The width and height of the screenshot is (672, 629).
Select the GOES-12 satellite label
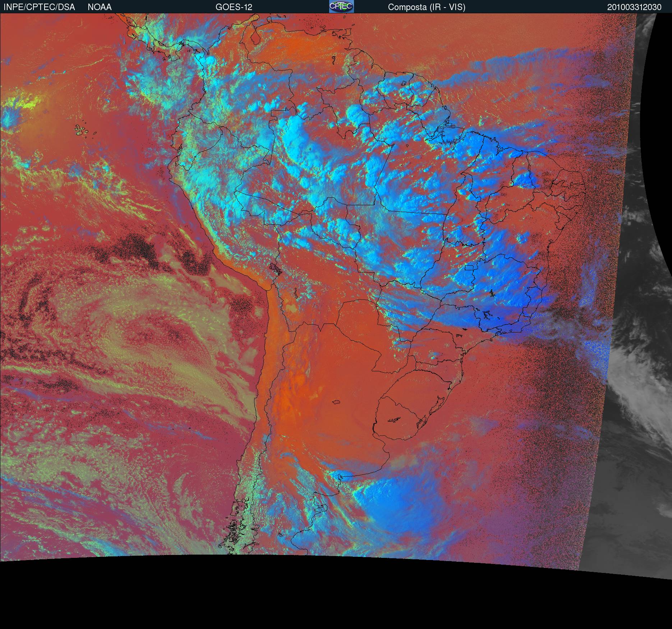(x=234, y=7)
